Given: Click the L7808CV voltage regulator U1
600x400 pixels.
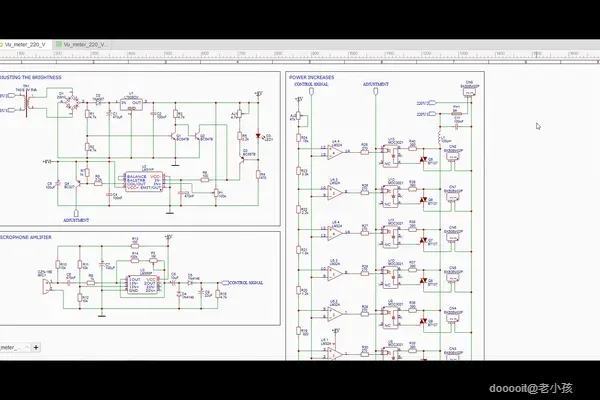Looking at the screenshot, I should click(131, 104).
